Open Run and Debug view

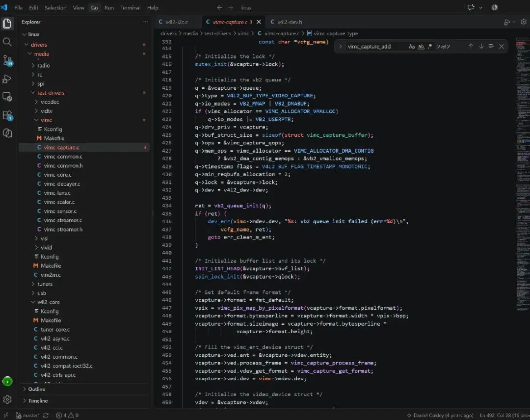[7, 79]
